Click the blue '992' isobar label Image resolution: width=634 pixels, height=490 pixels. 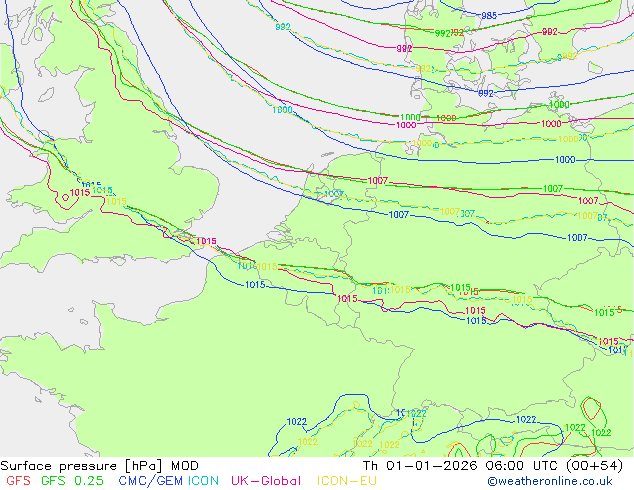[x=486, y=93]
